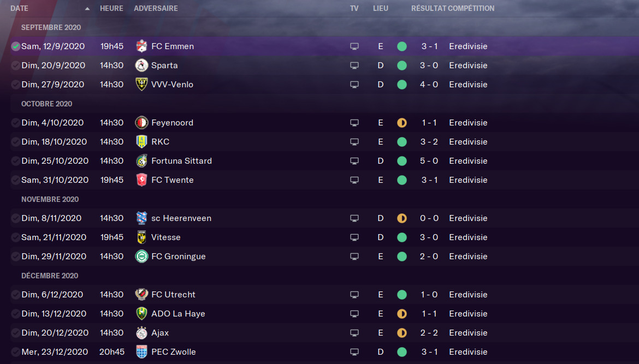The width and height of the screenshot is (639, 364).
Task: Collapse the DÉCEMBRE 2020 section header
Action: tap(50, 276)
